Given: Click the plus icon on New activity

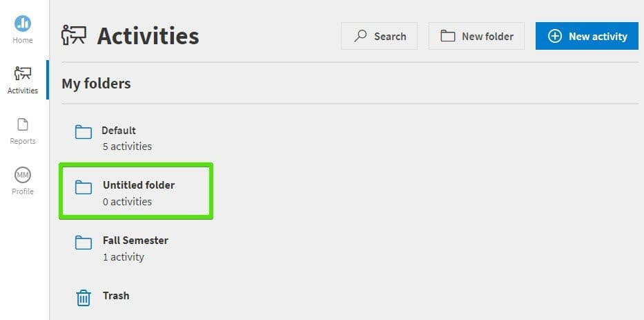Looking at the screenshot, I should click(x=555, y=36).
